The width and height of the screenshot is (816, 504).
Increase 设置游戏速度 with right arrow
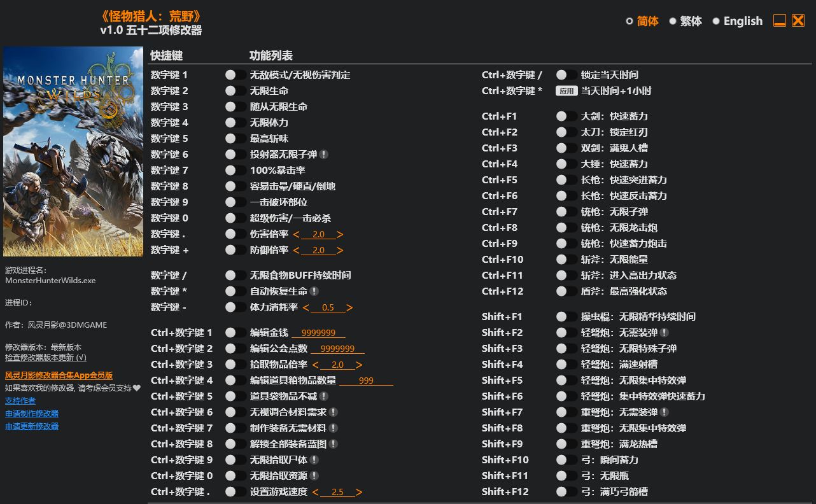click(360, 492)
